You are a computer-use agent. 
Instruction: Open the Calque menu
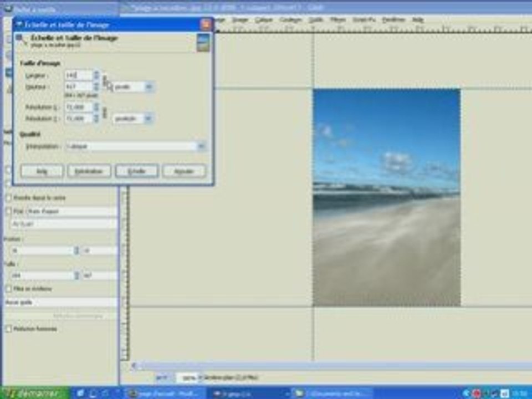pos(264,20)
